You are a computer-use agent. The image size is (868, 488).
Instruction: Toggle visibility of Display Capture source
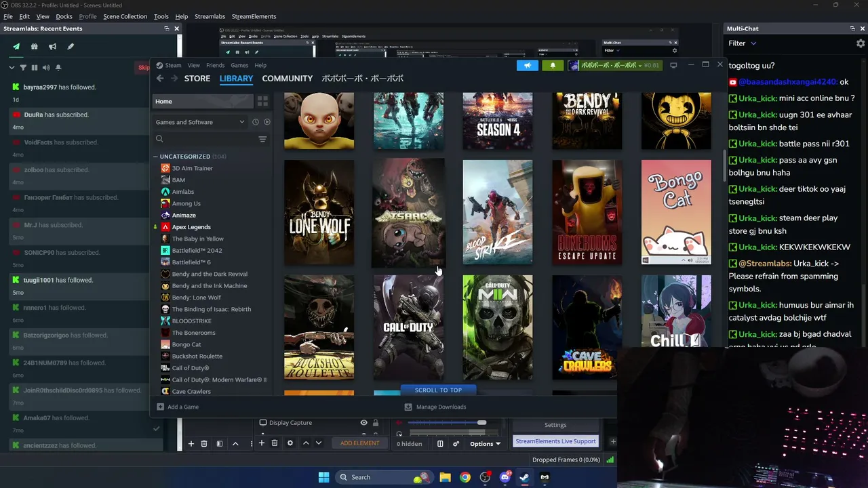pos(363,423)
